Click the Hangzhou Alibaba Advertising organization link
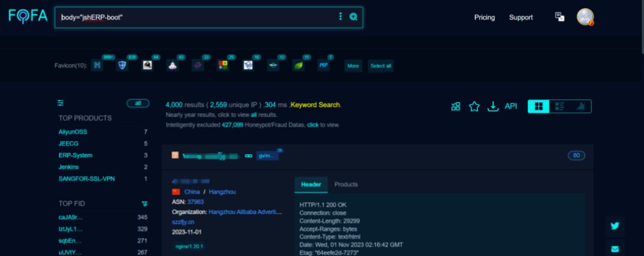The image size is (644, 256). coord(246,212)
